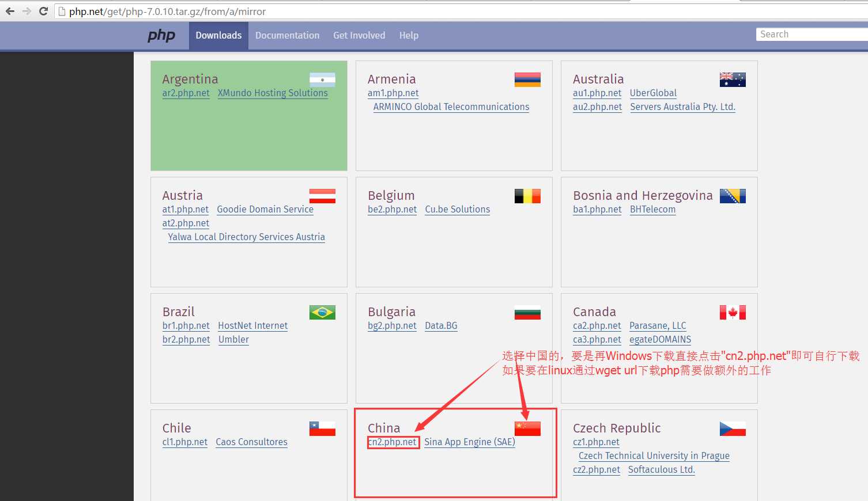
Task: Open the Documentation nav item
Action: pos(287,35)
